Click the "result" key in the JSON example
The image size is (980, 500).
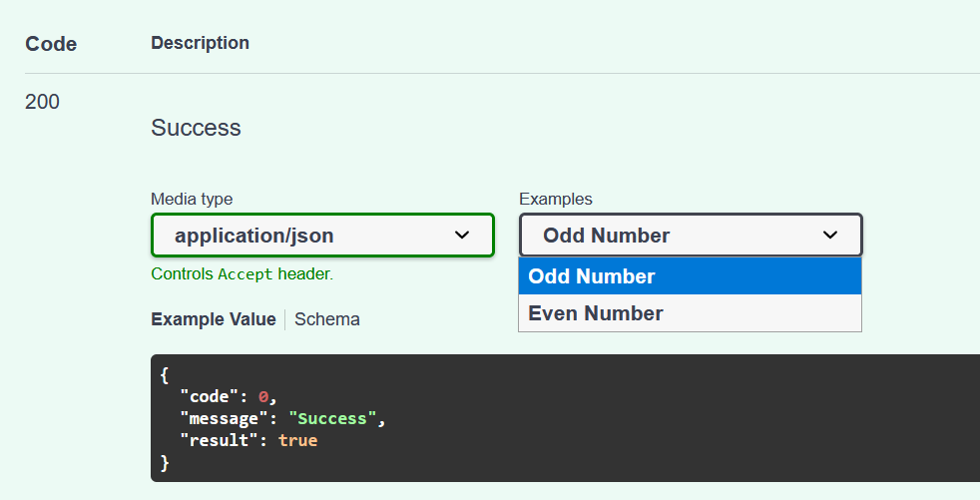coord(219,439)
